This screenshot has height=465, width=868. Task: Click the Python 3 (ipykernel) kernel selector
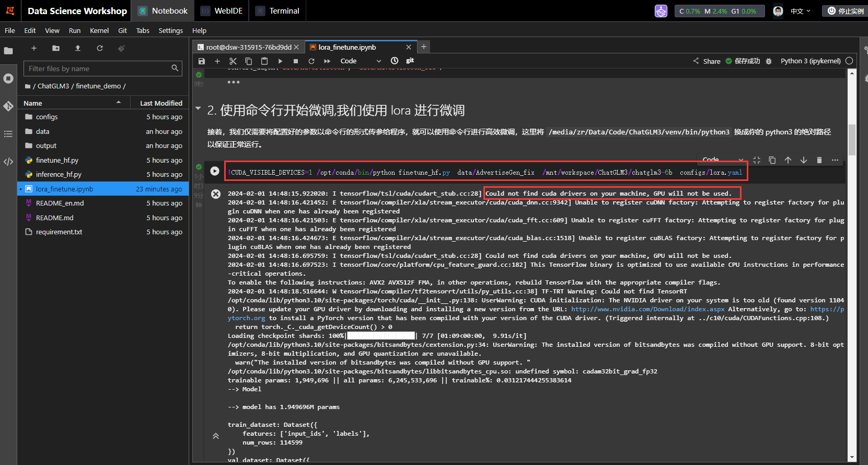click(x=811, y=61)
